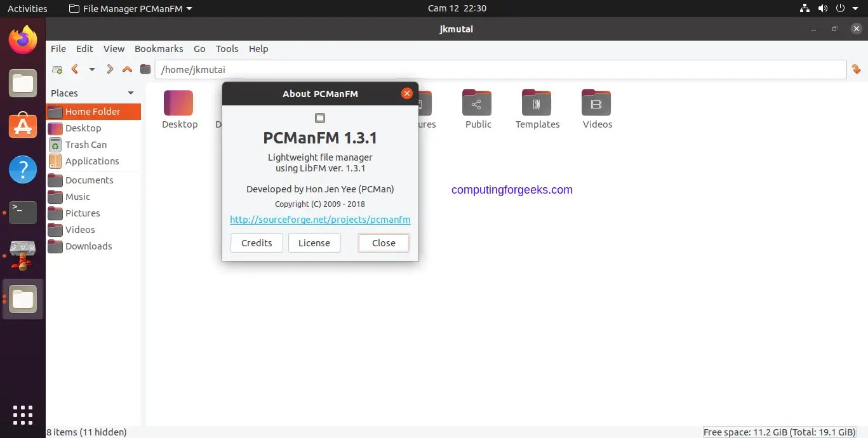Open Applications from the Places sidebar
Screen dimensions: 868x438
(92, 161)
